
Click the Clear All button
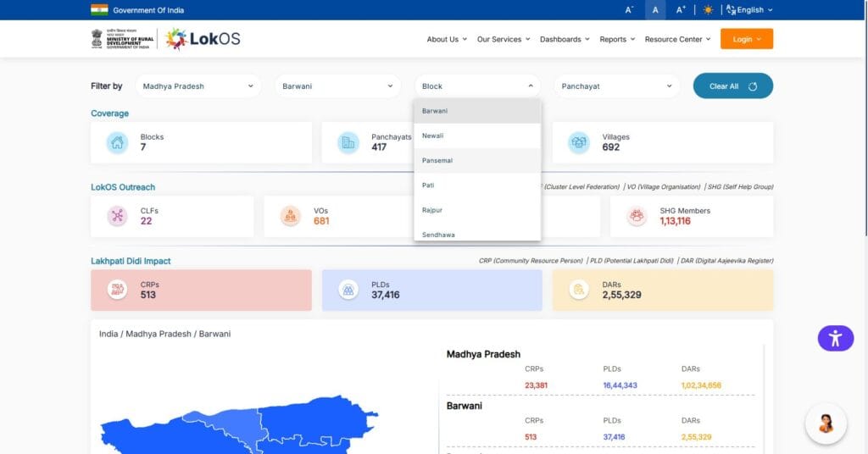pos(733,86)
